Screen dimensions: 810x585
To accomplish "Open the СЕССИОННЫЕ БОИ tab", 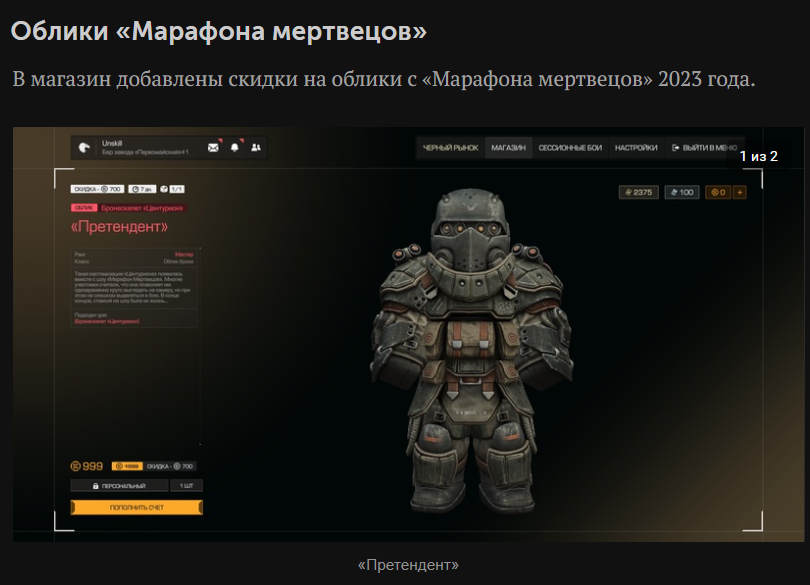I will (x=570, y=148).
